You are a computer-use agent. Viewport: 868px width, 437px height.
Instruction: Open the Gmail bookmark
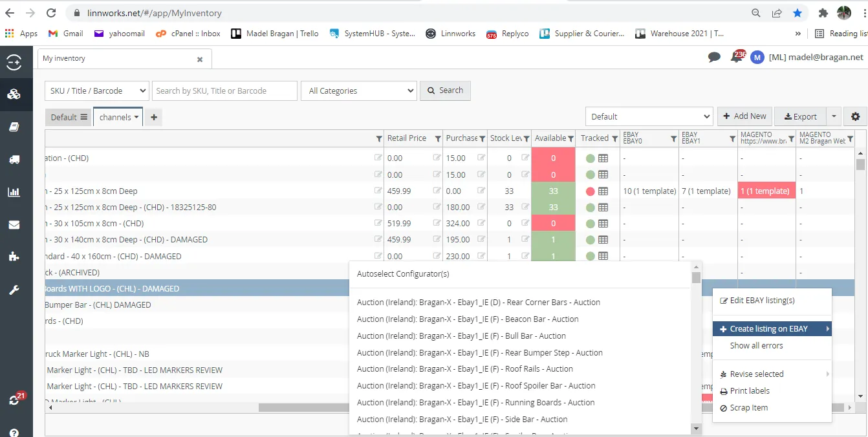click(66, 34)
